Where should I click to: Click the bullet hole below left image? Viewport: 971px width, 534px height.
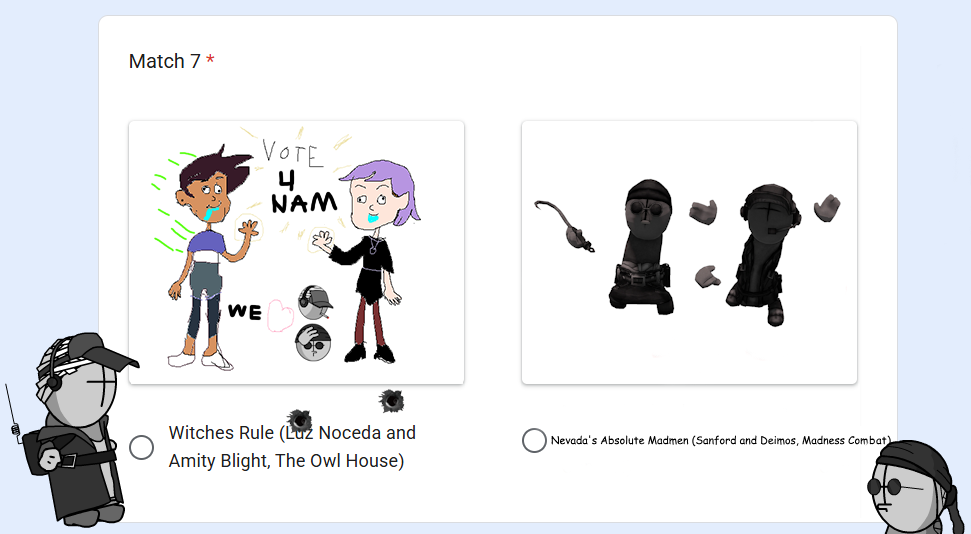(x=391, y=401)
